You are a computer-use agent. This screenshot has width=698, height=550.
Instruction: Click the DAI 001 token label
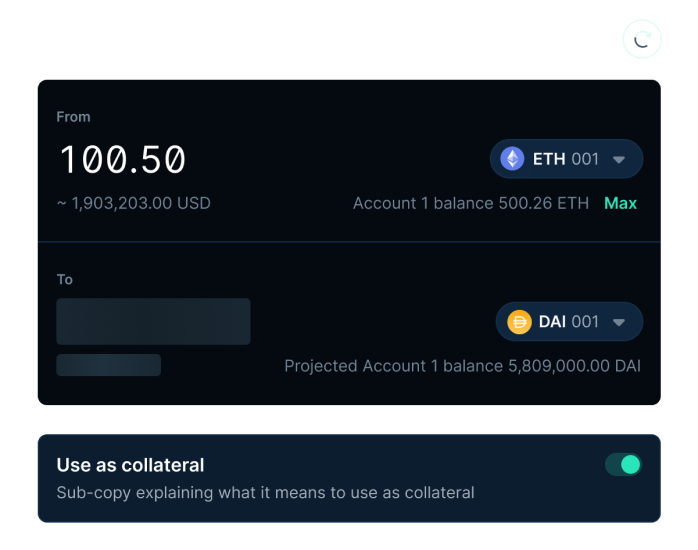[x=569, y=322]
